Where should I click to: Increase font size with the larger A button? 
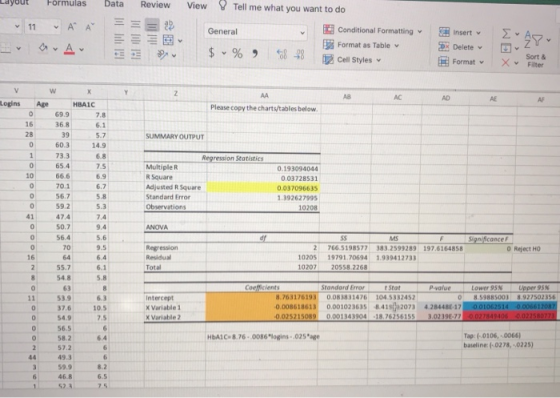(x=72, y=26)
